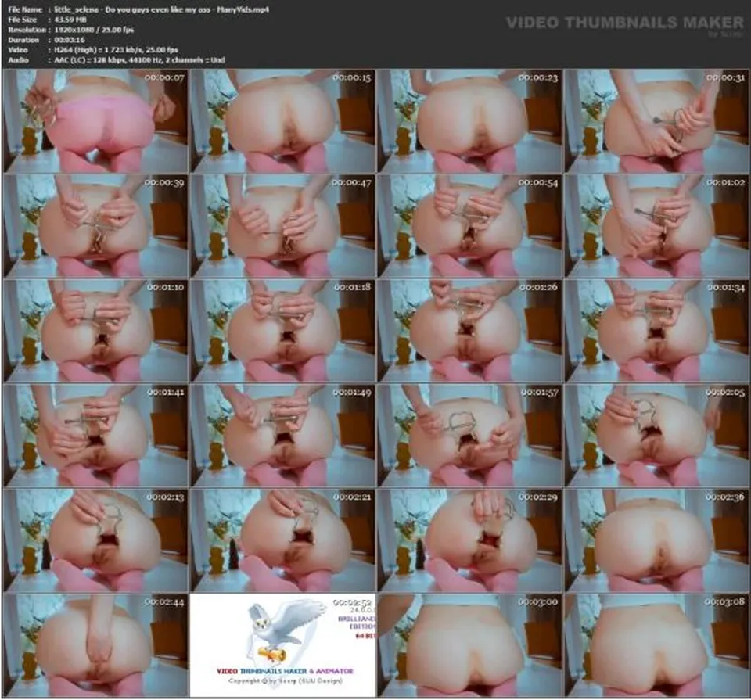This screenshot has width=751, height=700.
Task: Click the frame stamped 00:00:47
Action: point(282,225)
